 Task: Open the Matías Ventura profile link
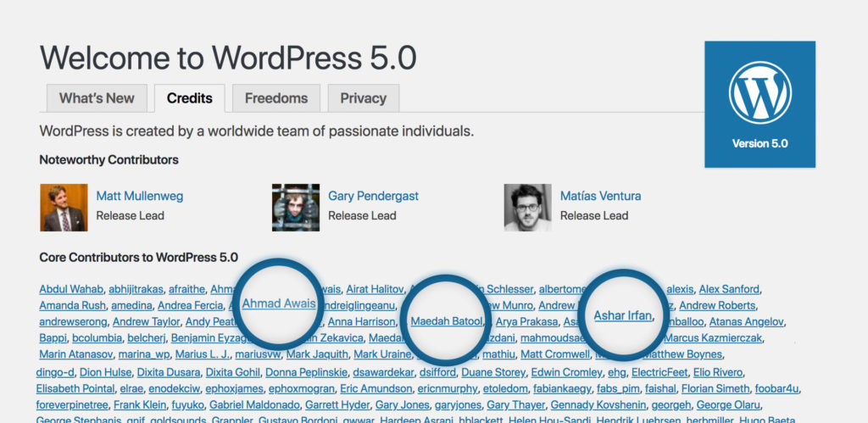click(601, 196)
